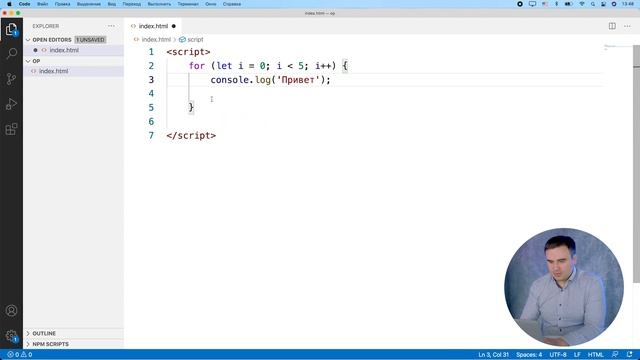Screen dimensions: 640x360
Task: Open the Explorer panel ellipsis menu
Action: click(111, 26)
